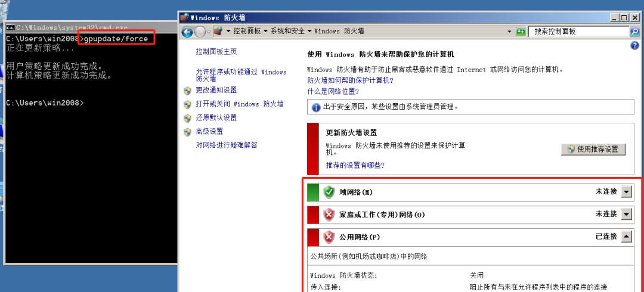Click 使用推荐设置 button

593,150
